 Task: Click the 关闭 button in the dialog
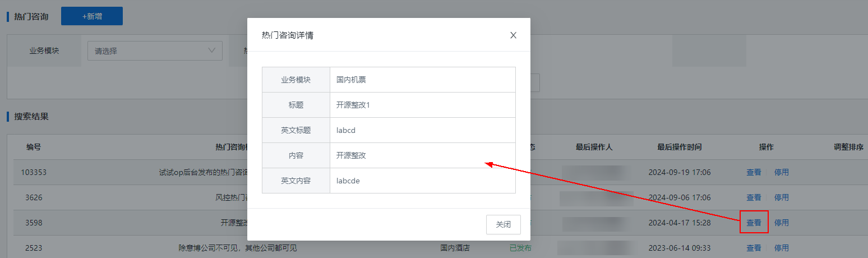pyautogui.click(x=503, y=224)
